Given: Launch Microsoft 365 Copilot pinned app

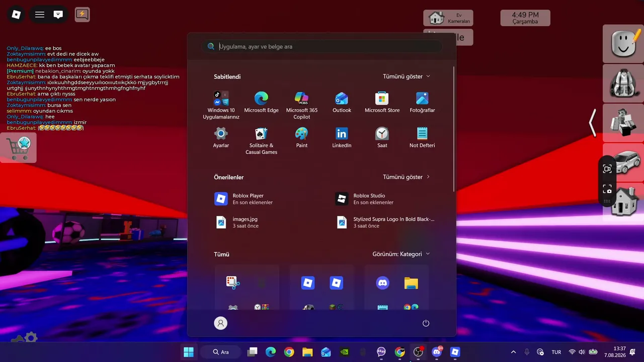Looking at the screenshot, I should click(301, 106).
